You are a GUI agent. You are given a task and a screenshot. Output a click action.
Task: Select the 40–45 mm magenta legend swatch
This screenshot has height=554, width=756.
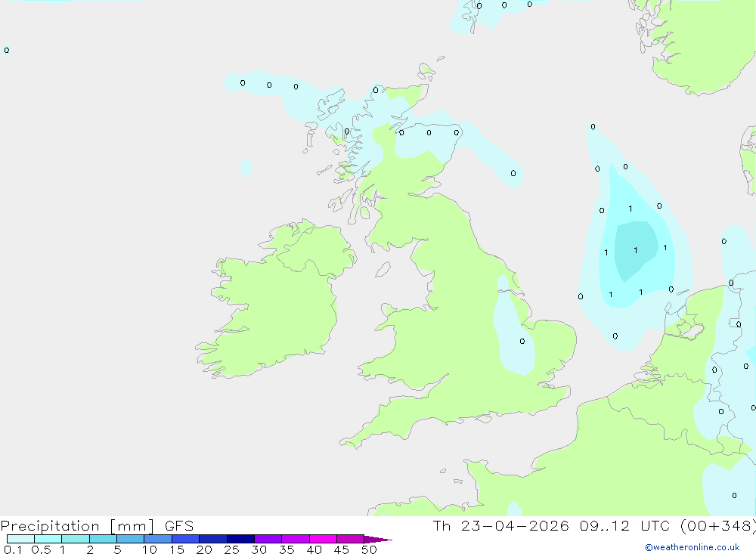click(x=323, y=539)
